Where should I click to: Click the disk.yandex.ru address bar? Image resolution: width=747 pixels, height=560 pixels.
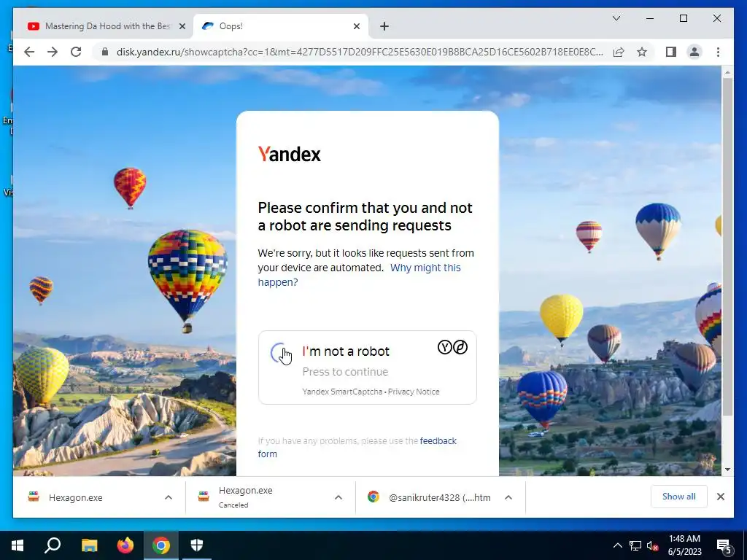click(x=360, y=52)
